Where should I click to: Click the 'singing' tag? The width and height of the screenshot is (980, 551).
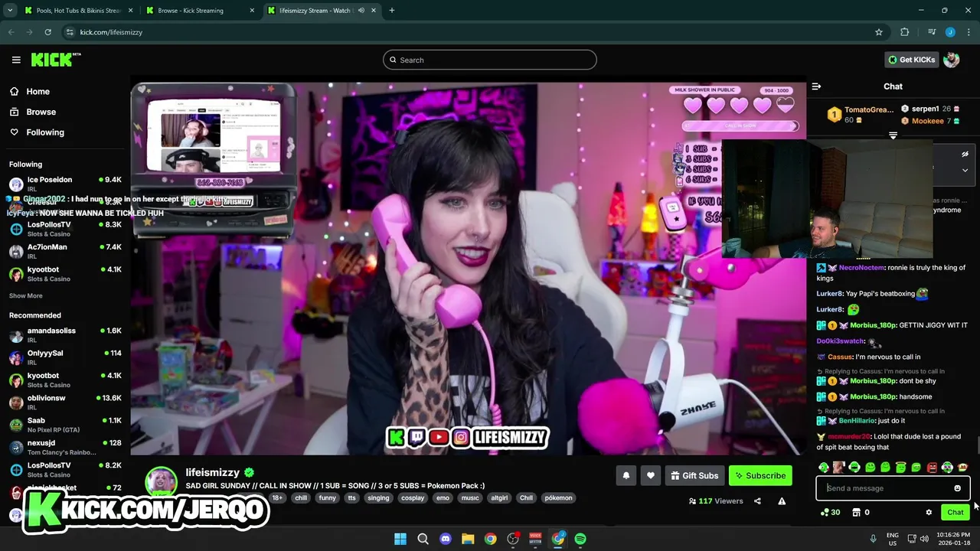(x=378, y=497)
